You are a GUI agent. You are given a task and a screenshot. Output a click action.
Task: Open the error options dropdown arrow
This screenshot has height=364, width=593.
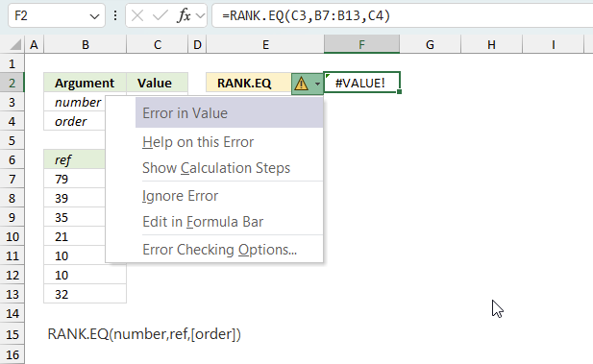(317, 84)
